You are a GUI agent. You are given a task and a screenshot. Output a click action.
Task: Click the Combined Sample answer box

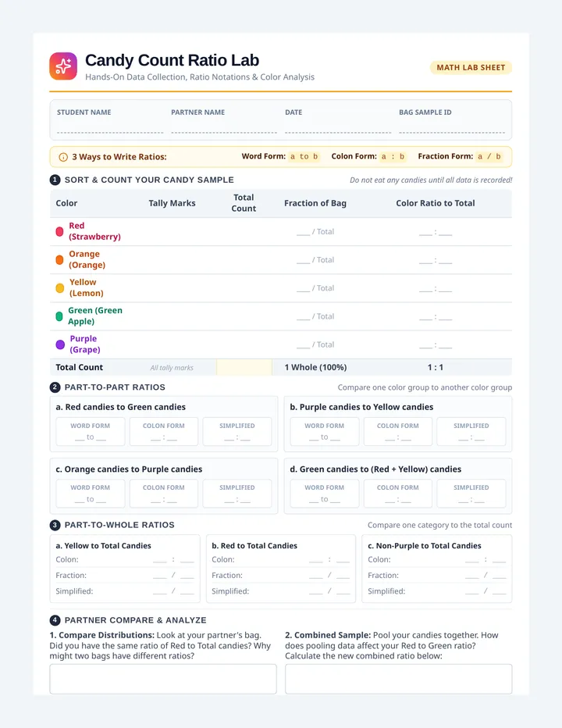pos(399,679)
